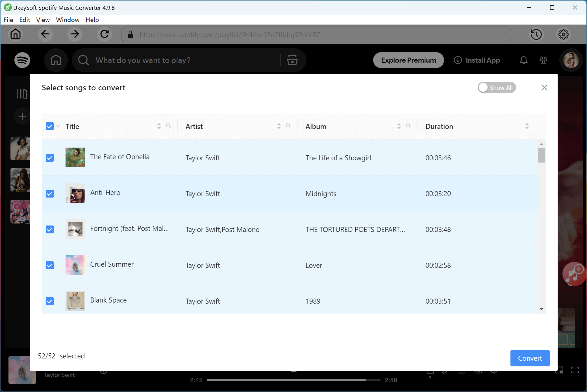Navigate forward using the forward arrow
The image size is (587, 392).
[x=75, y=34]
